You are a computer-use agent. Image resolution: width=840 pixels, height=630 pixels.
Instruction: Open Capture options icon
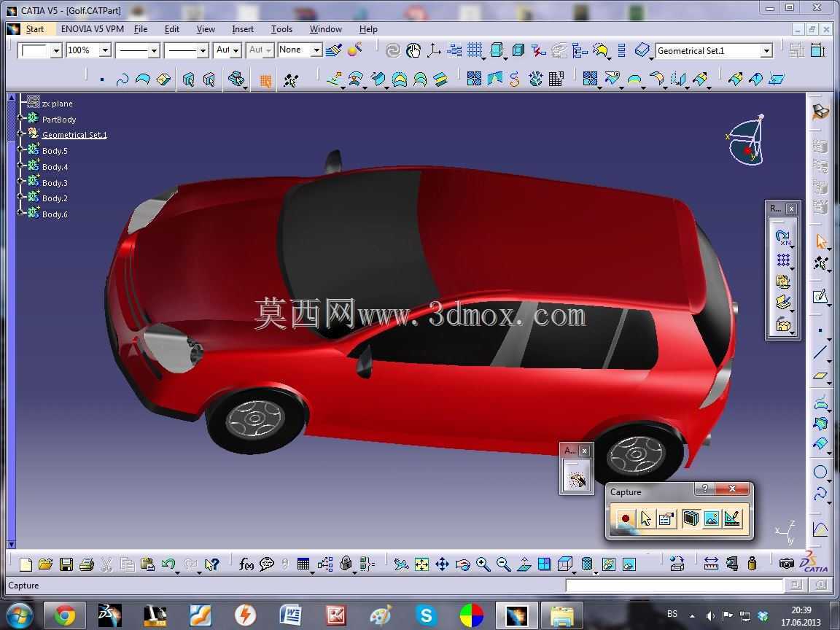666,518
